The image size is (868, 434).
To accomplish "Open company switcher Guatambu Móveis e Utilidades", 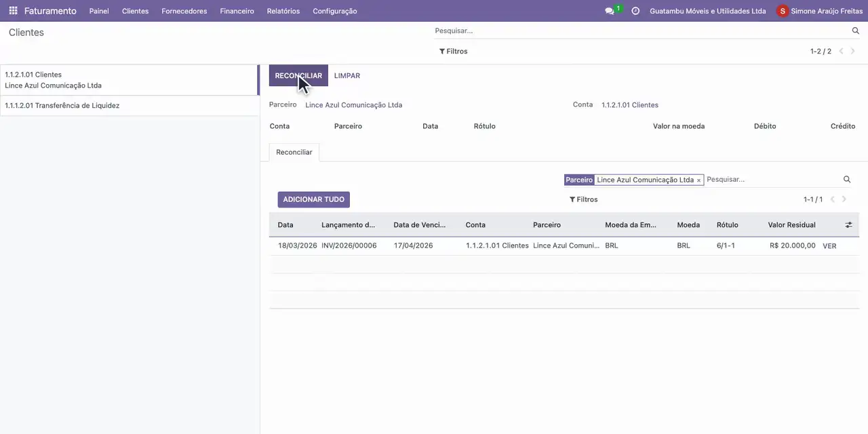I will click(708, 11).
